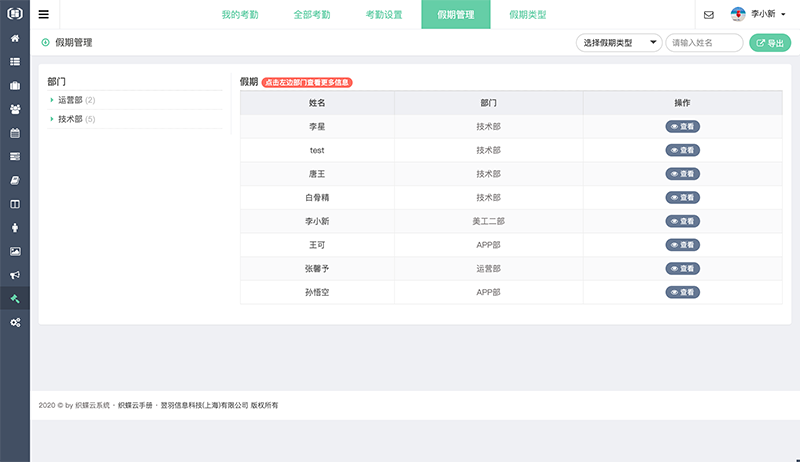
Task: Switch to the 假期类型 tab
Action: coord(528,15)
